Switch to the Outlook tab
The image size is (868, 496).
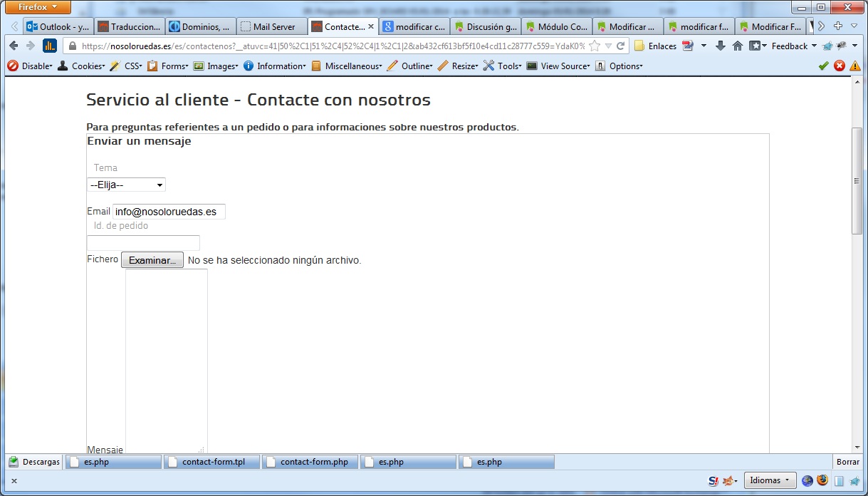(58, 26)
